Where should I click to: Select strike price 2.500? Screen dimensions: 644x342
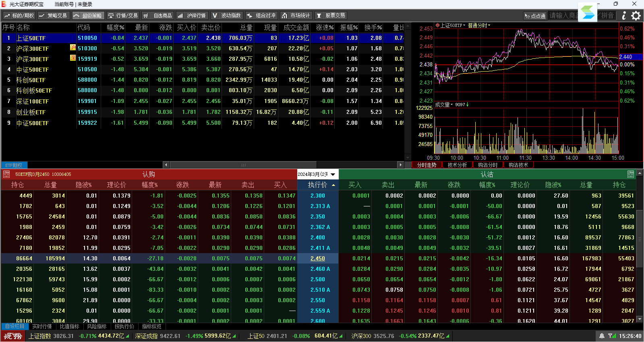pyautogui.click(x=318, y=279)
